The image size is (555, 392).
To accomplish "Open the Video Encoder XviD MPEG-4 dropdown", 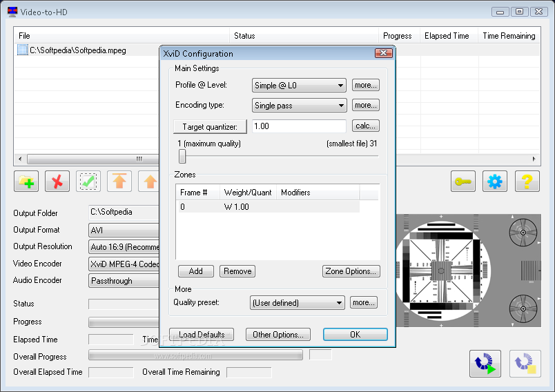I will pos(124,264).
